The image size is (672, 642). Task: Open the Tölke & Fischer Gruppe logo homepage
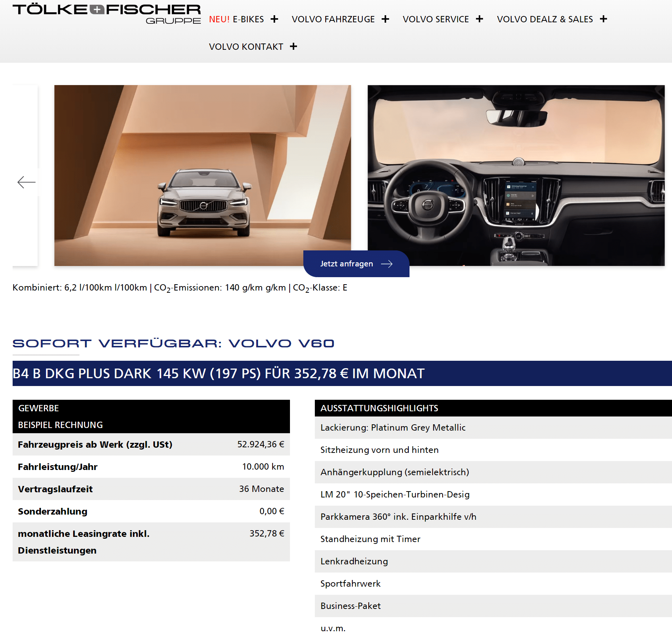click(107, 14)
